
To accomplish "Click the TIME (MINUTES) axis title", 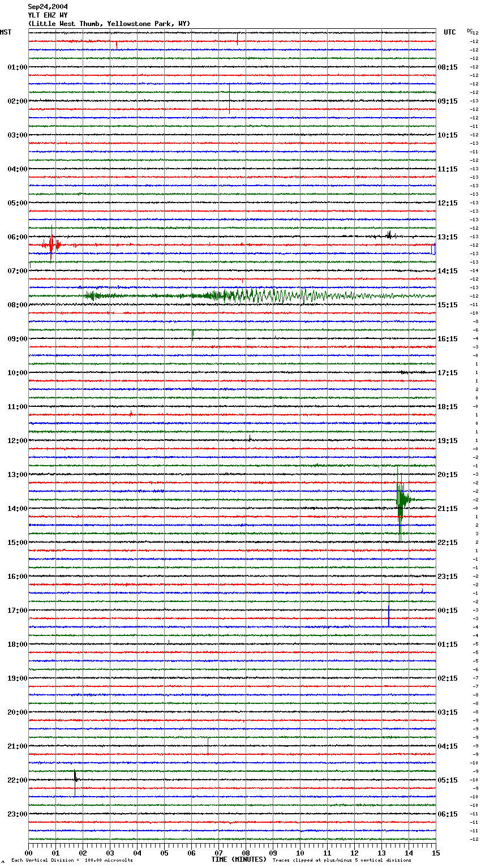I will 239,860.
